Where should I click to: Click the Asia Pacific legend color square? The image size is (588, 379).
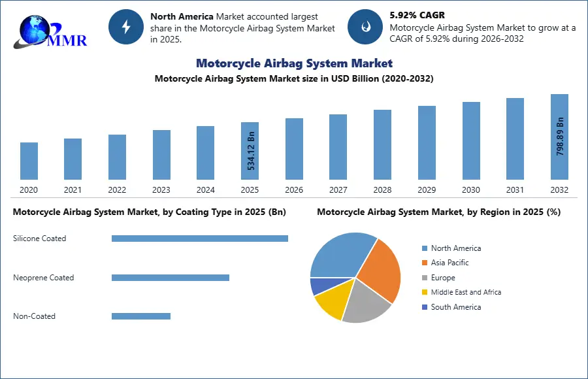pyautogui.click(x=425, y=263)
